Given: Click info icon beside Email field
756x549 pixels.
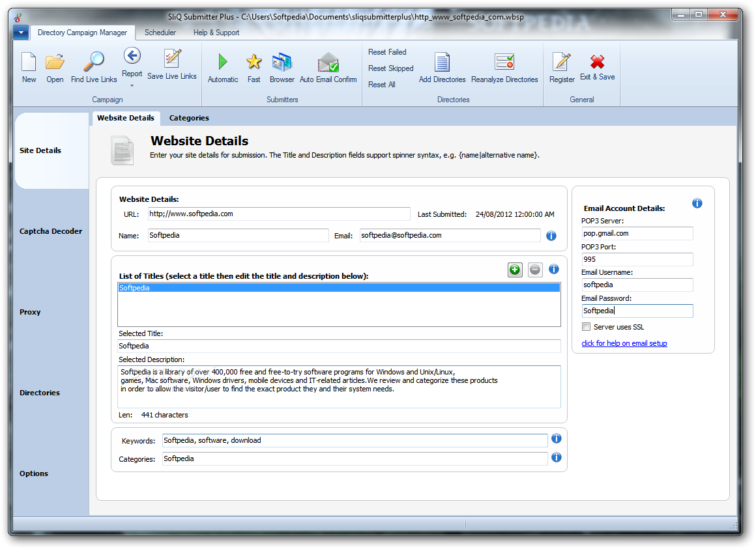Looking at the screenshot, I should [551, 236].
